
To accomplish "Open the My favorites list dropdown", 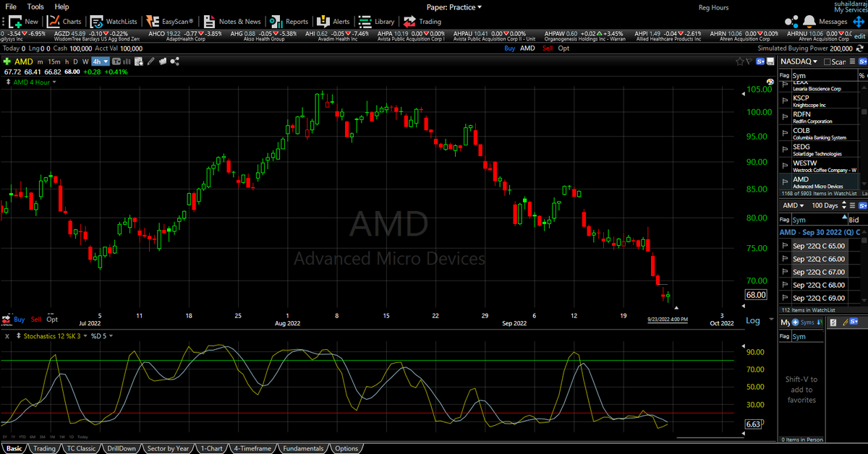I will [784, 322].
